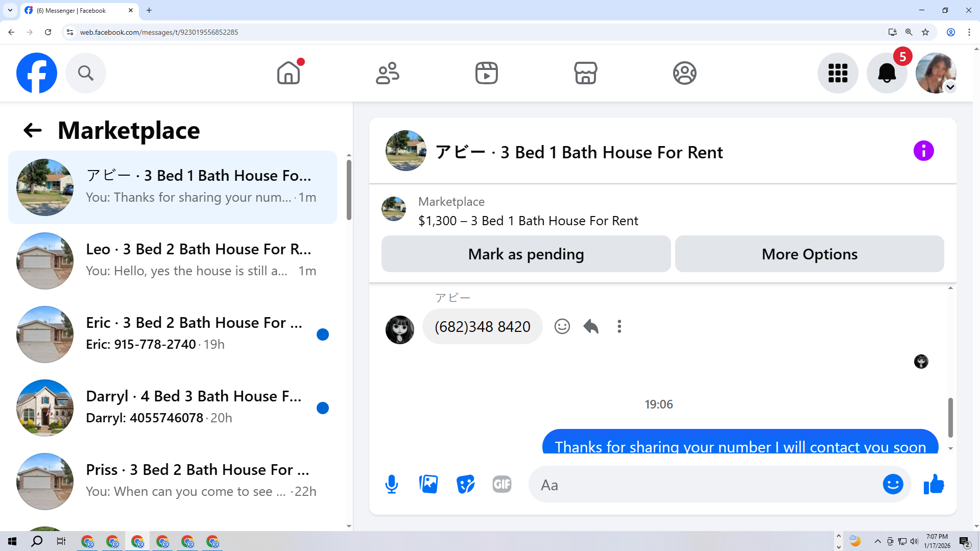980x551 pixels.
Task: Expand the account menu on profile picture
Action: 950,87
